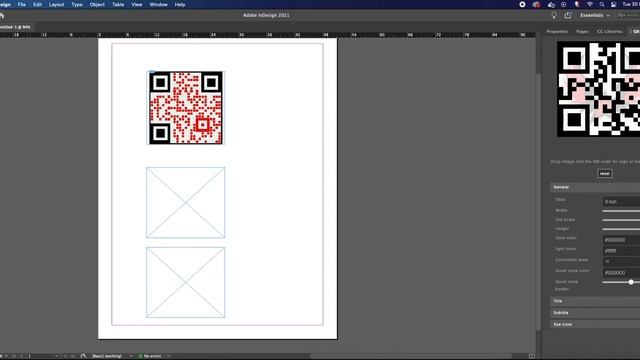Switch to the CC Libraries panel tab

pos(609,31)
